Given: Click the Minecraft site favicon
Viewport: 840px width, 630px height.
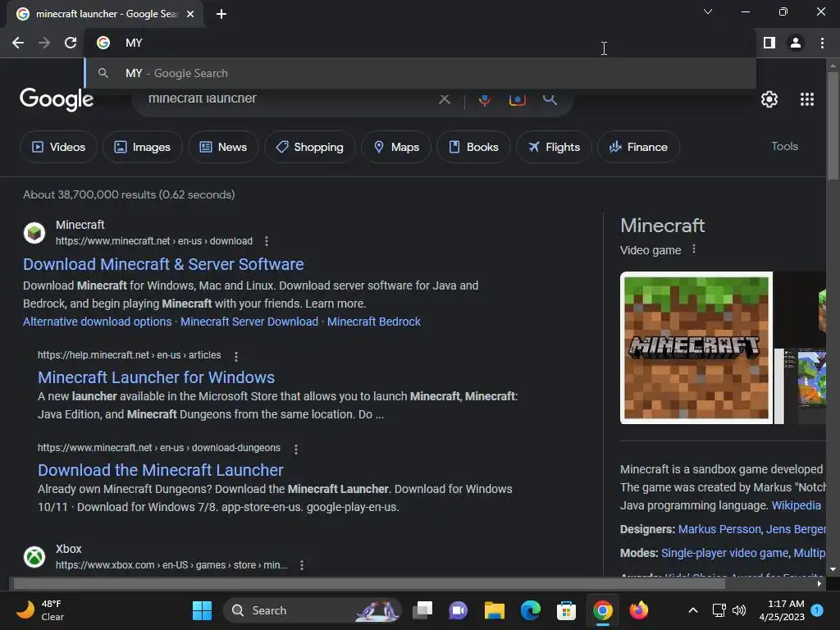Looking at the screenshot, I should click(34, 233).
